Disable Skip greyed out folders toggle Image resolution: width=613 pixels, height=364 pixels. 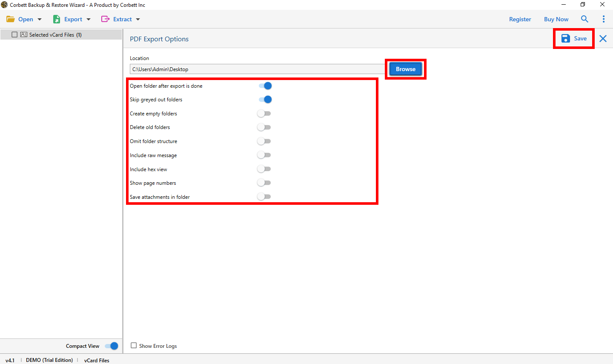[x=265, y=99]
